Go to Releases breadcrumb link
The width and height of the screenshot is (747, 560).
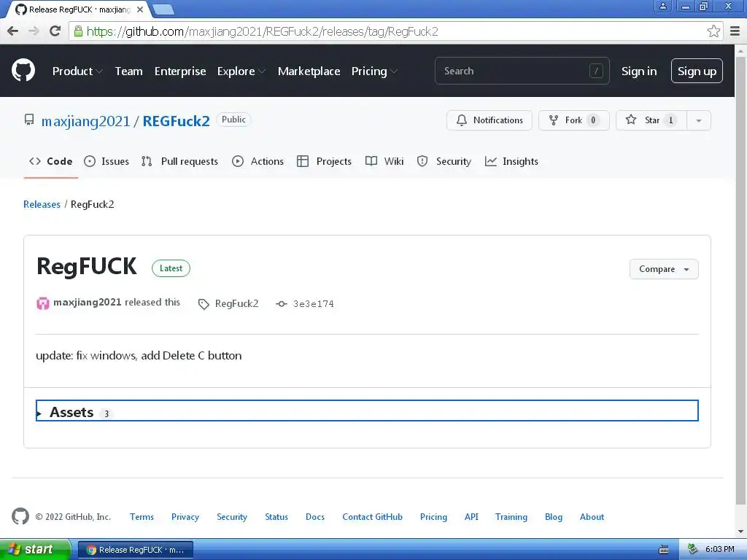42,204
